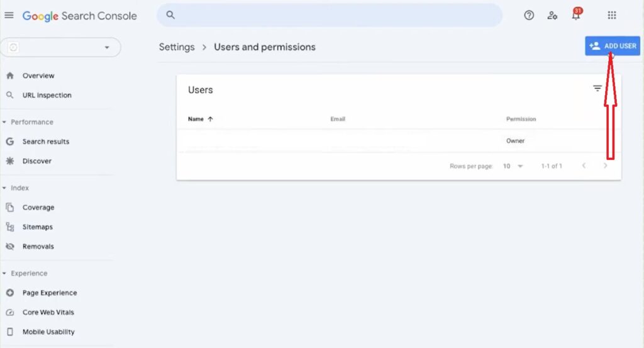
Task: Open the notifications bell
Action: (576, 15)
